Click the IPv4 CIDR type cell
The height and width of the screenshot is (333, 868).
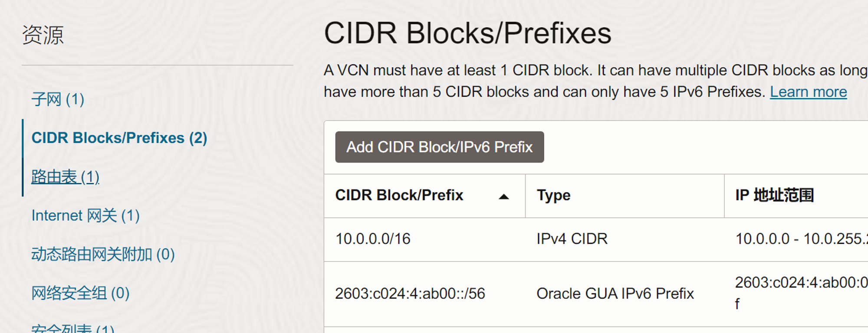pyautogui.click(x=572, y=239)
